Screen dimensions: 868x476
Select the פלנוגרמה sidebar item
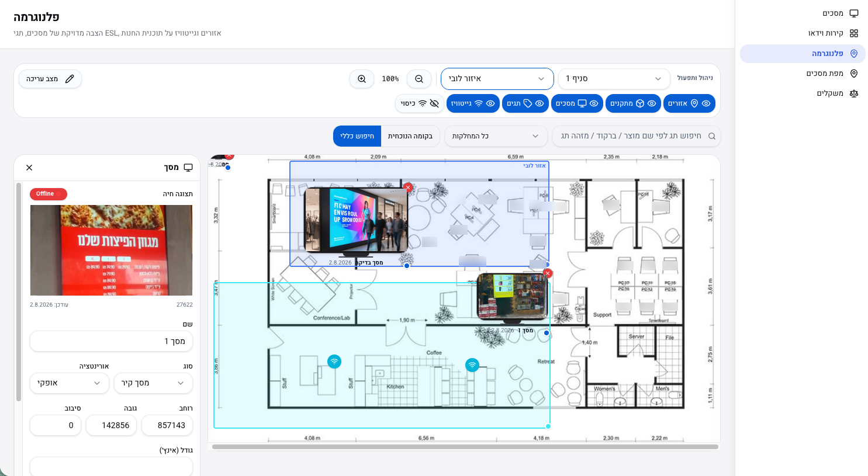click(x=803, y=54)
